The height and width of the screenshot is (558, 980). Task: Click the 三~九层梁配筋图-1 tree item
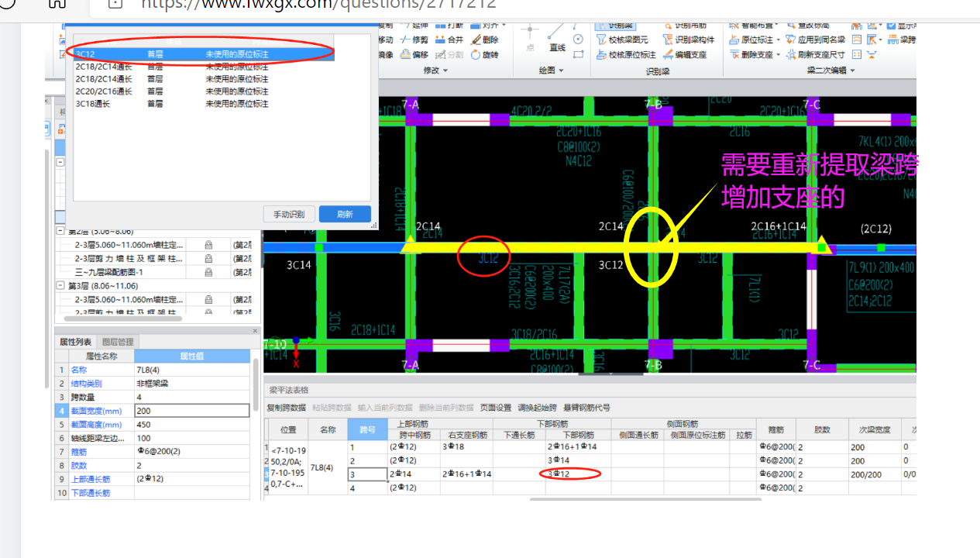click(x=109, y=272)
